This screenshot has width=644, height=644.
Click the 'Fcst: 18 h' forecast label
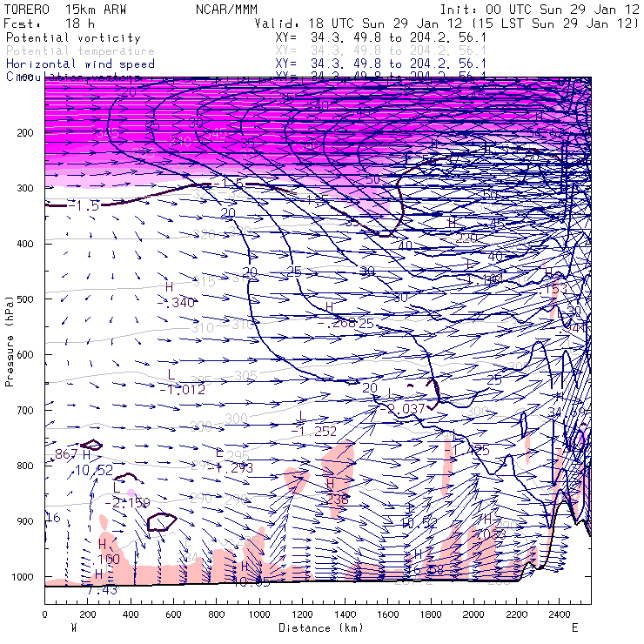point(49,23)
